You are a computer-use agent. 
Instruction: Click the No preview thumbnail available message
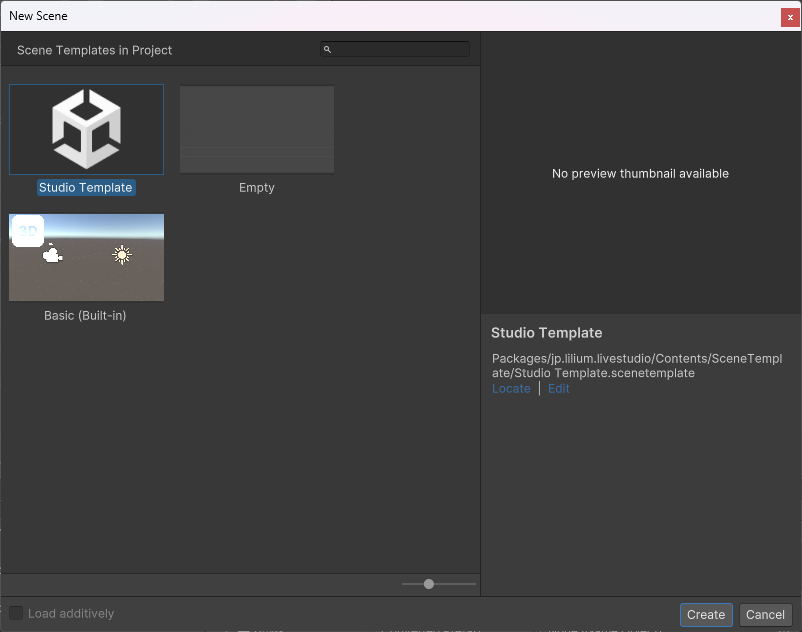[640, 174]
